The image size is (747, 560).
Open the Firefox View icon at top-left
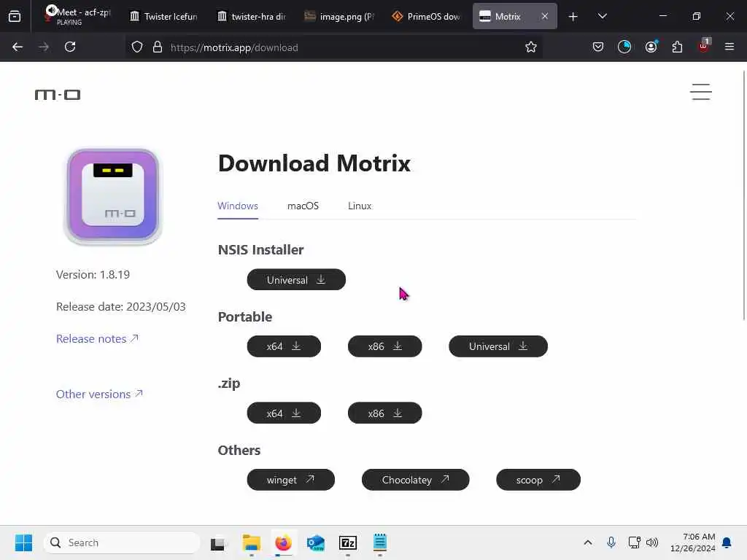click(15, 16)
